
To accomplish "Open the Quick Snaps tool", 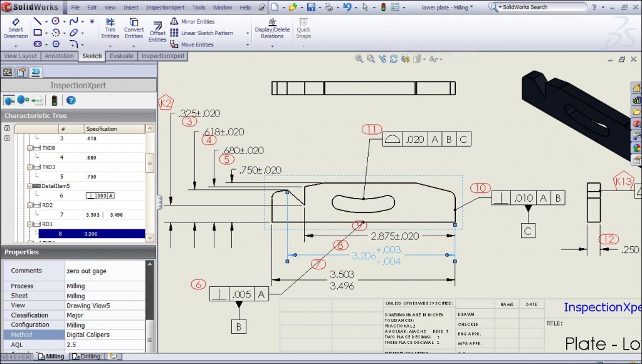I will pos(303,28).
